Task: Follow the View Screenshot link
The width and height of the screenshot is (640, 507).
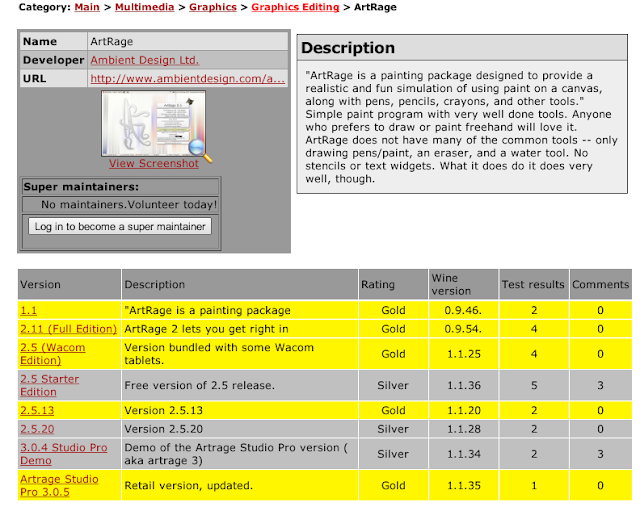Action: tap(154, 163)
